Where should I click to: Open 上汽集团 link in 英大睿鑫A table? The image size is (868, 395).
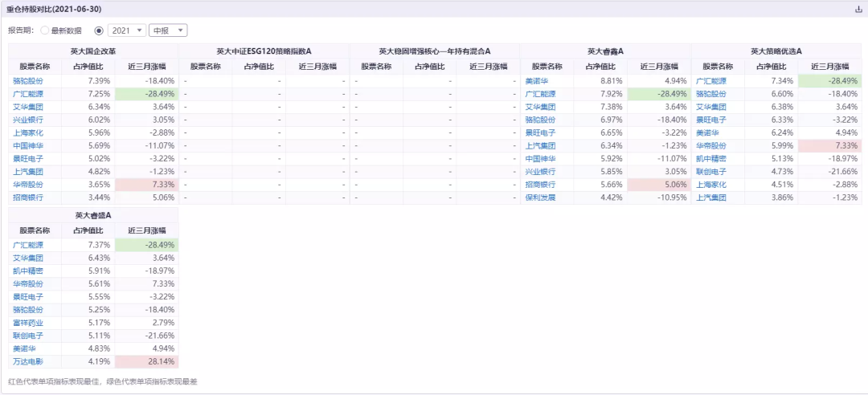[540, 146]
